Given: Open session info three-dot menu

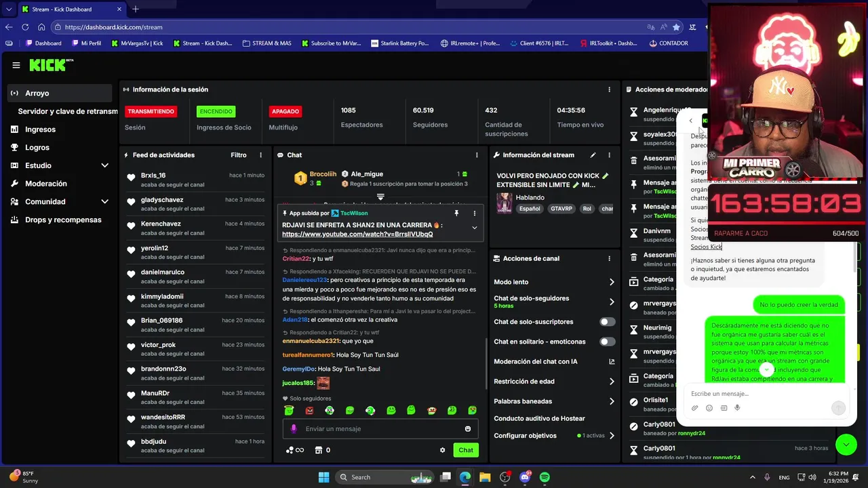Looking at the screenshot, I should pos(609,89).
